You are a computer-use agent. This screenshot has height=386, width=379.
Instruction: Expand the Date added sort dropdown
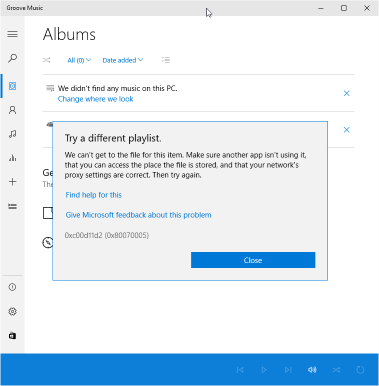(x=123, y=60)
